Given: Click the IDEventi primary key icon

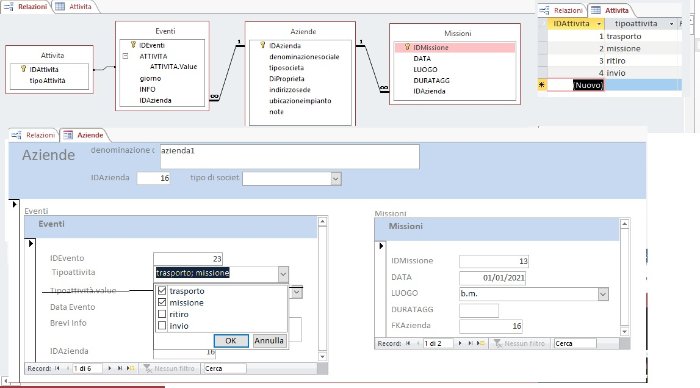Looking at the screenshot, I should coord(133,45).
